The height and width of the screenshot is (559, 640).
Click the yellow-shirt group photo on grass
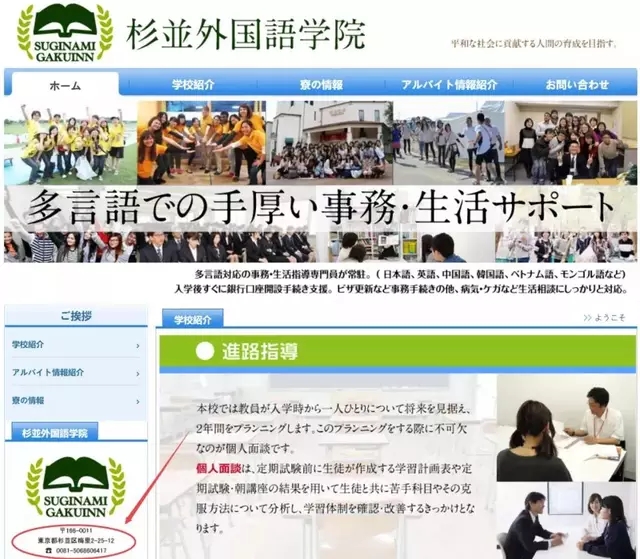pos(70,143)
